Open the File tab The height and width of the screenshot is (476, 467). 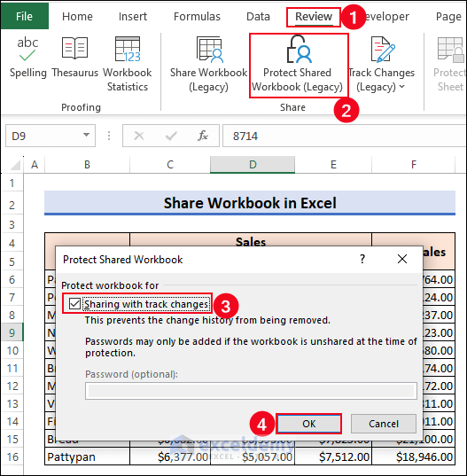[x=24, y=16]
